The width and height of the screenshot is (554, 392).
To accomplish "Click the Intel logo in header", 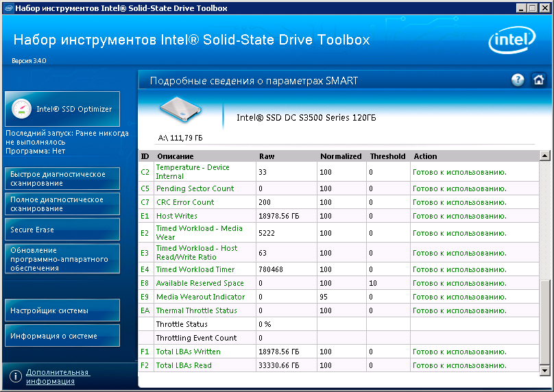I will (512, 40).
